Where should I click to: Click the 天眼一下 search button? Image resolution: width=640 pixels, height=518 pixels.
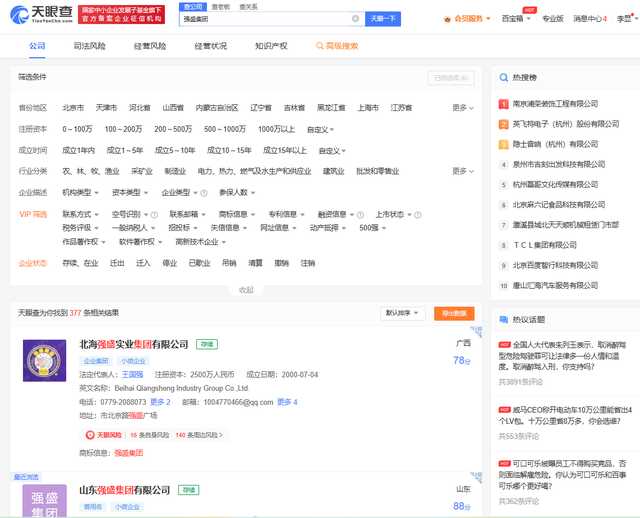[384, 19]
